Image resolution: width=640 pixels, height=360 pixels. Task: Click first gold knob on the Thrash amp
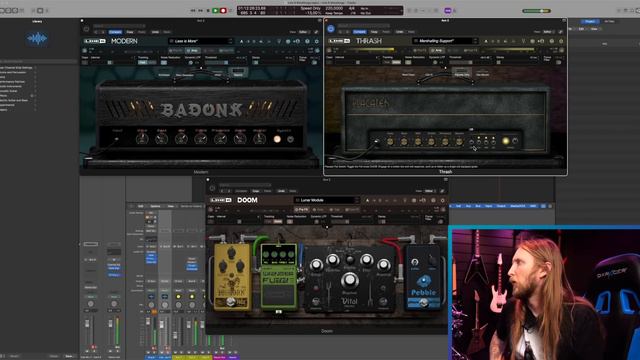coord(390,141)
